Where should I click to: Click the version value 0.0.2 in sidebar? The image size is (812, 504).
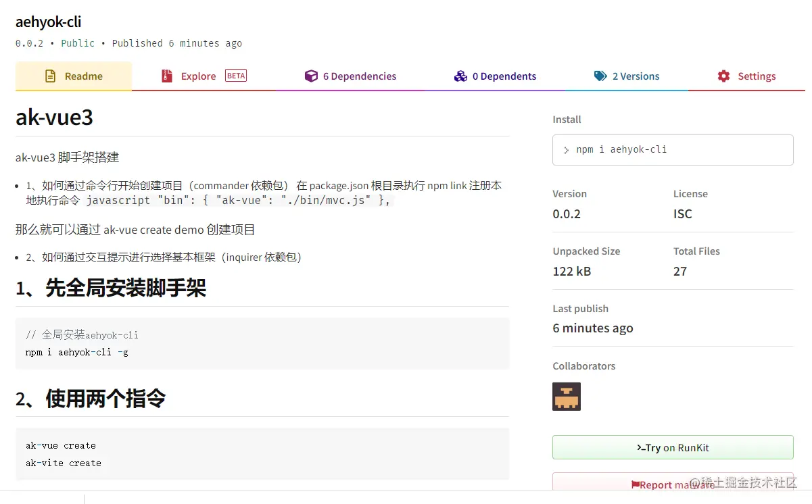click(x=567, y=213)
